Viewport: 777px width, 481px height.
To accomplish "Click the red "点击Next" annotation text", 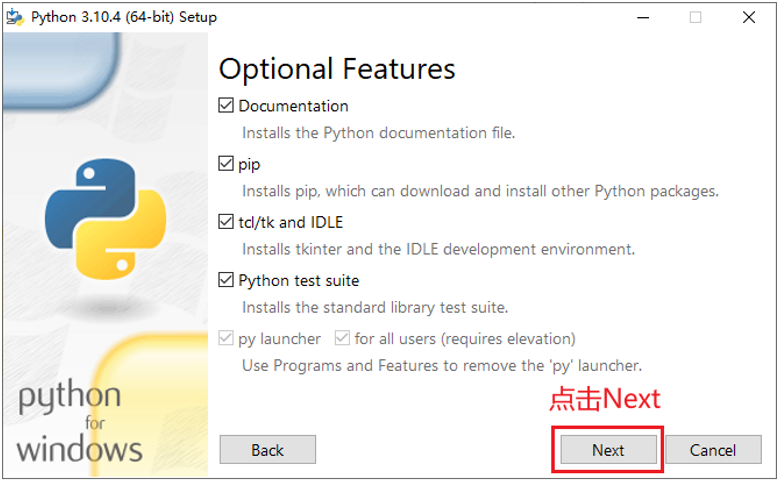I will (x=605, y=399).
